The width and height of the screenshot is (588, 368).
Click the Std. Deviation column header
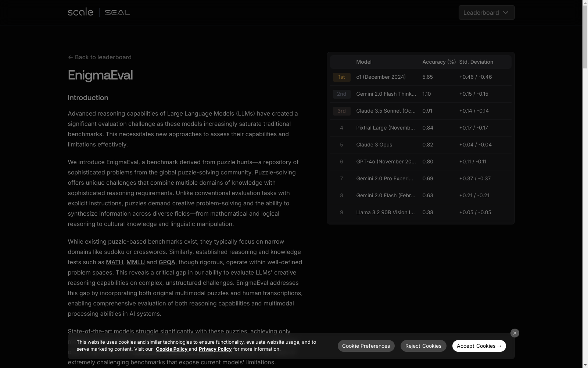(x=476, y=62)
